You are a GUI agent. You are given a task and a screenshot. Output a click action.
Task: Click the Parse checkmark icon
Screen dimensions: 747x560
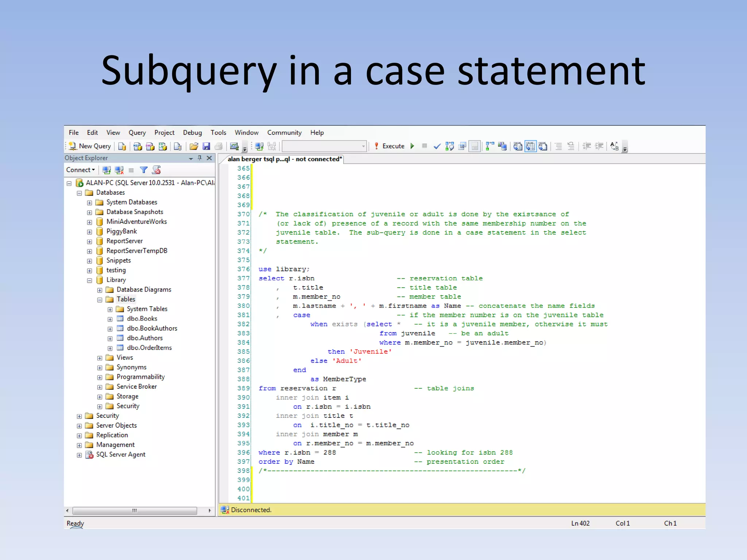[x=437, y=146]
